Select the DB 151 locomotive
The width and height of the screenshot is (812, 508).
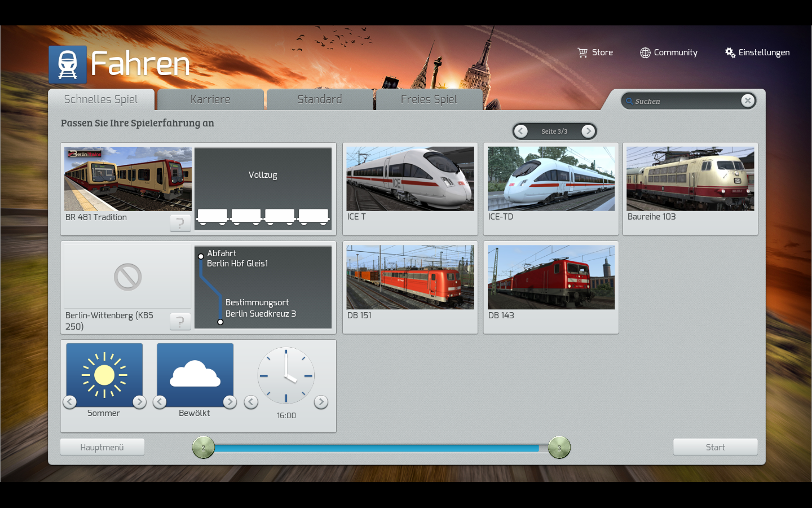pyautogui.click(x=410, y=287)
